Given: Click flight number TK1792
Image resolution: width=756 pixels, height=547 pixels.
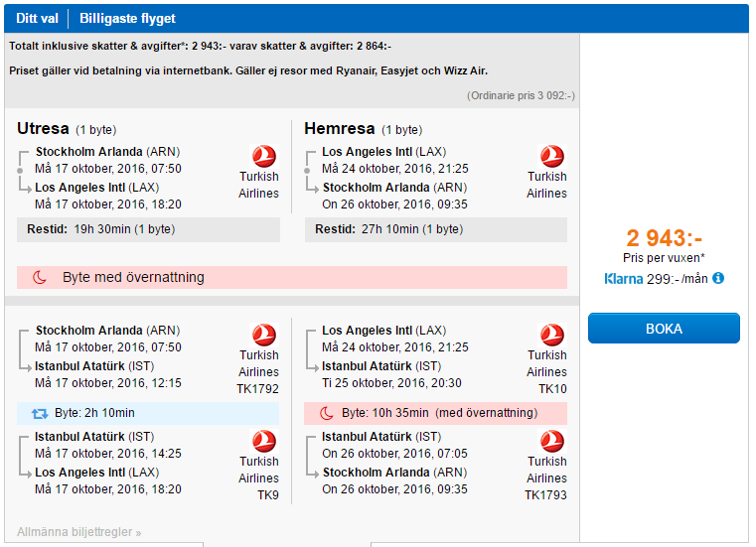Looking at the screenshot, I should pos(257,389).
